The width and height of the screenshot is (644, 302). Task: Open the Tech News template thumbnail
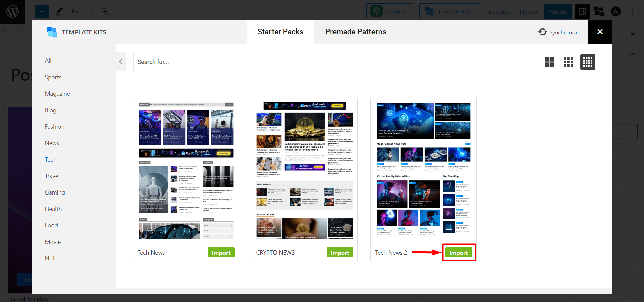pyautogui.click(x=186, y=170)
